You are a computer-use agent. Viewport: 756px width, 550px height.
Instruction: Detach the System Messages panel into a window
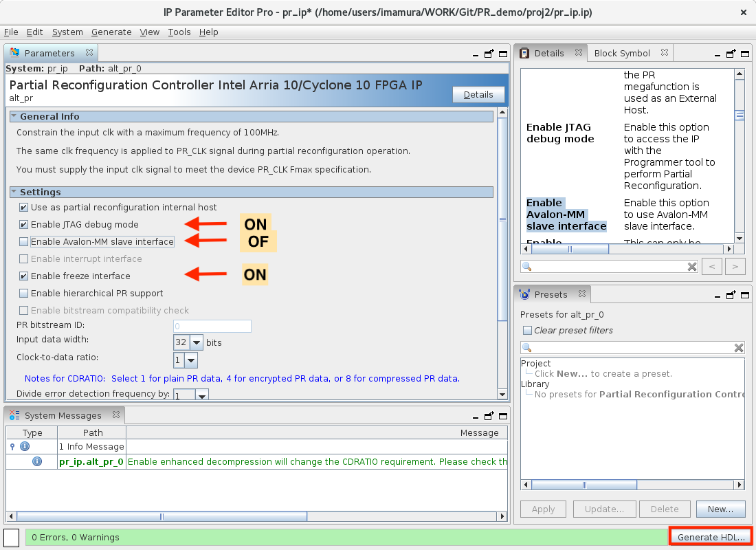click(489, 416)
